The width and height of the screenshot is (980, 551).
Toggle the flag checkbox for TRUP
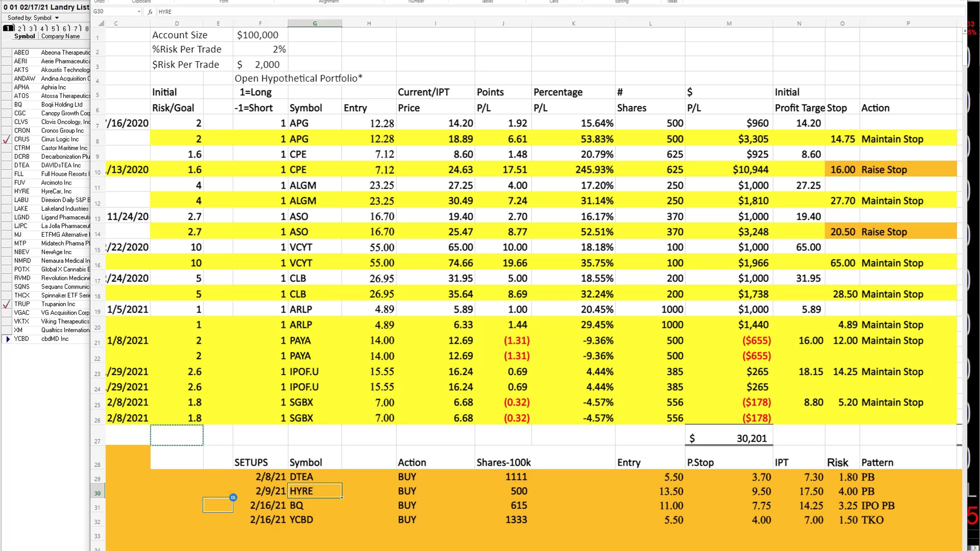point(7,304)
